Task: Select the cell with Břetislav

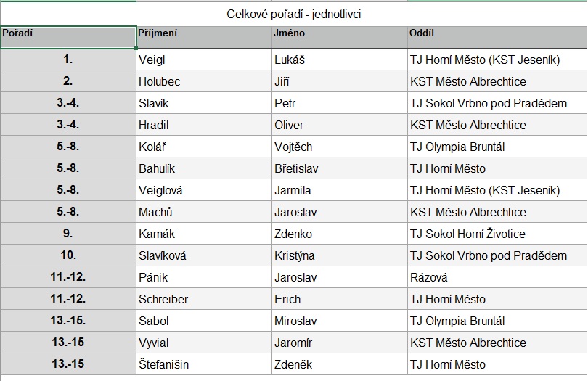Action: pyautogui.click(x=340, y=168)
